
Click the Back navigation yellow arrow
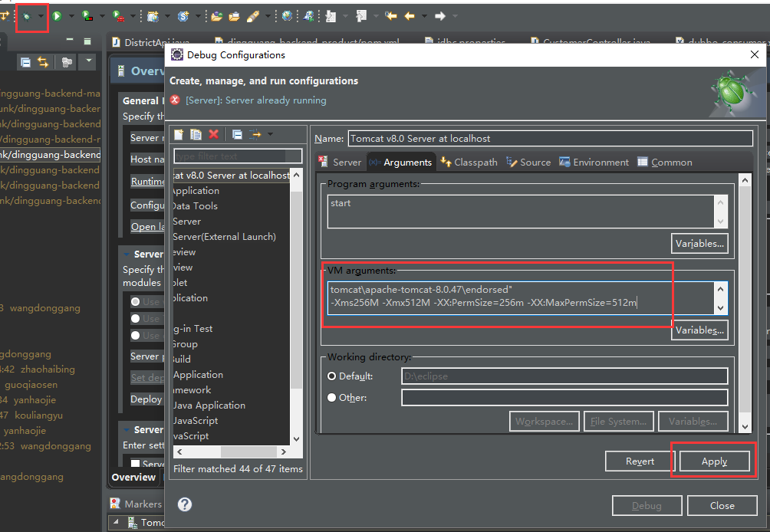410,16
